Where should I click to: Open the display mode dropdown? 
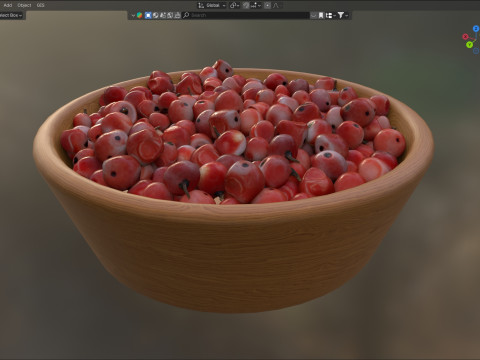click(330, 15)
